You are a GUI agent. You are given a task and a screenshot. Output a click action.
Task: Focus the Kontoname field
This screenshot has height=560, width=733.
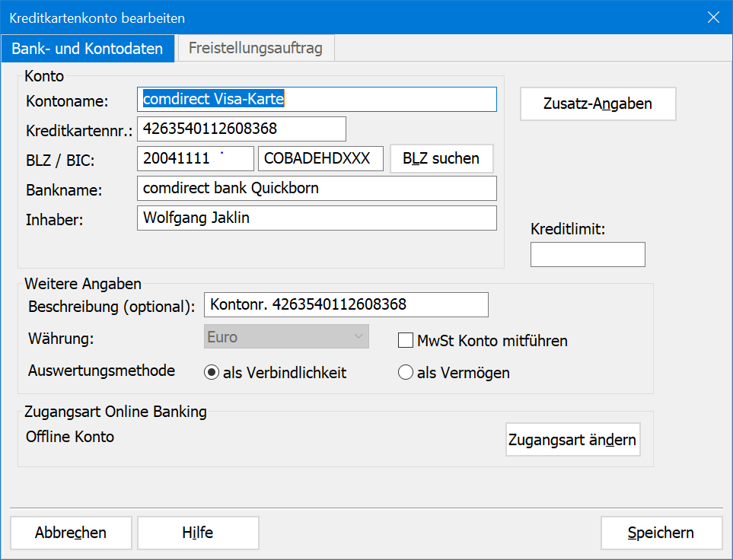point(317,99)
